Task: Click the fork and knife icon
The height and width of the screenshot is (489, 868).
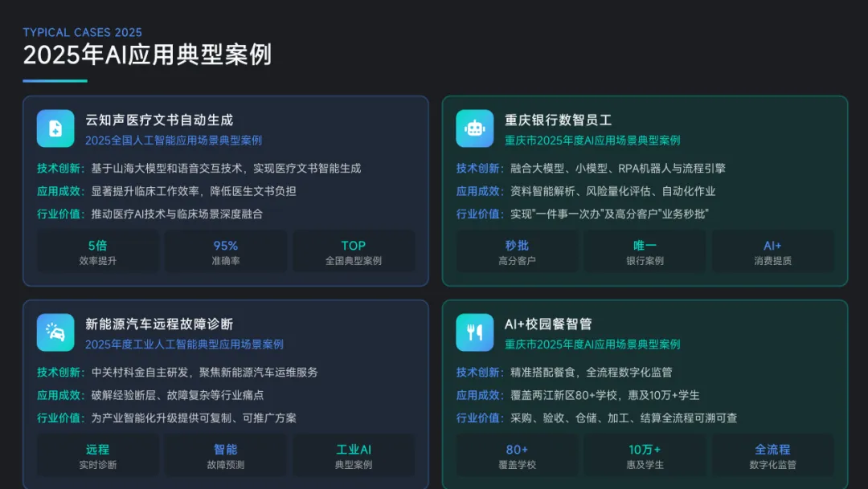Action: pos(474,332)
